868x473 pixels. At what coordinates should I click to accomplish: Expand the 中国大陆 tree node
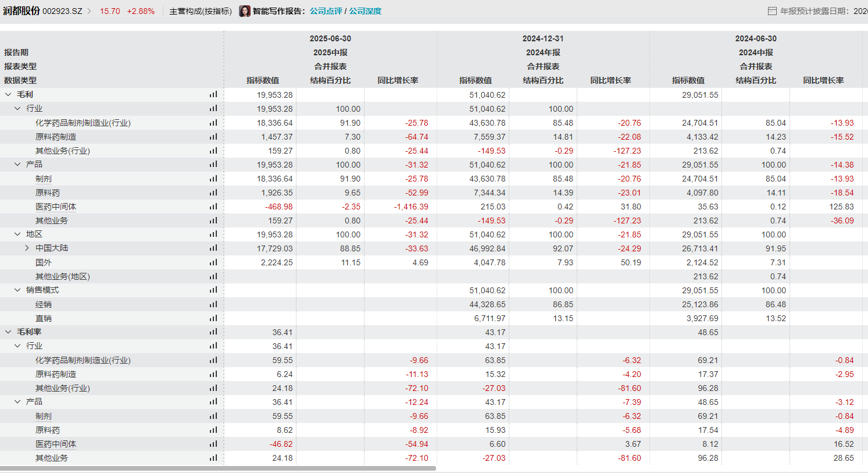(27, 248)
